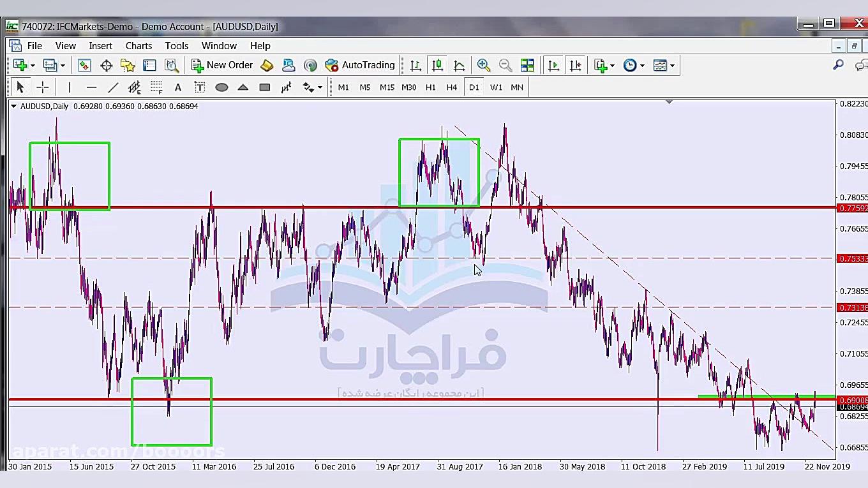Image resolution: width=868 pixels, height=488 pixels.
Task: Select the D1 timeframe
Action: coord(474,87)
